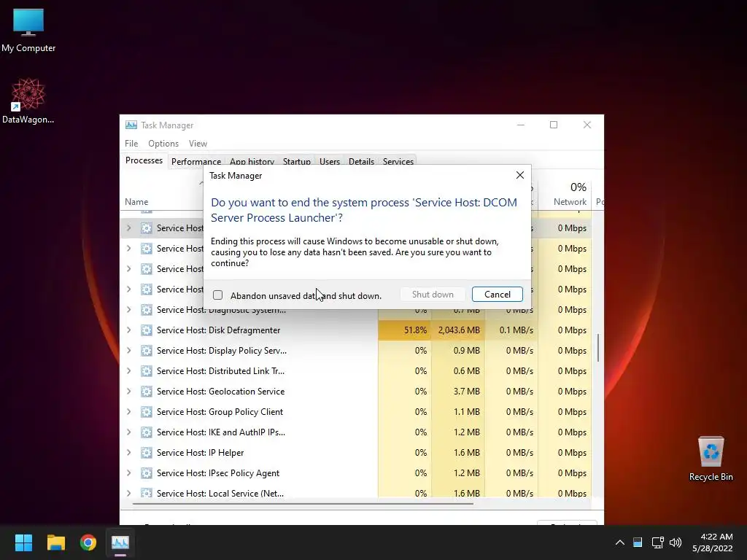Switch to the Startup tab
This screenshot has height=560, width=747.
pyautogui.click(x=297, y=161)
